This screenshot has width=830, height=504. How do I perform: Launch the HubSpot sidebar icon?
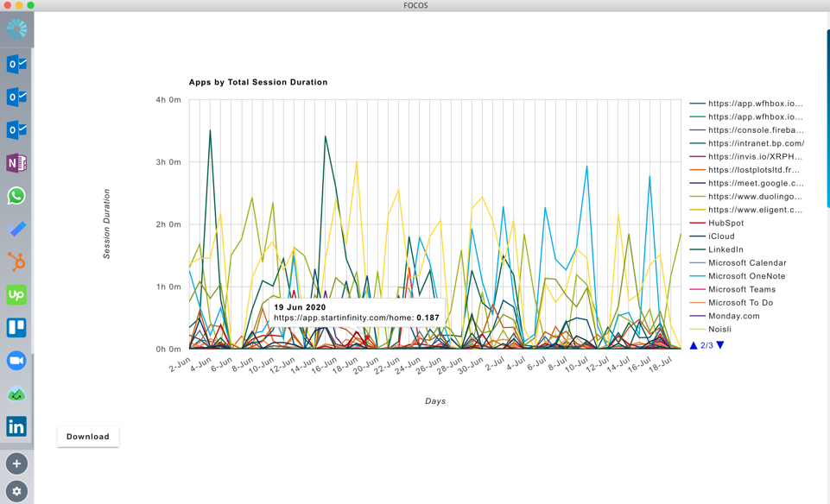(16, 261)
